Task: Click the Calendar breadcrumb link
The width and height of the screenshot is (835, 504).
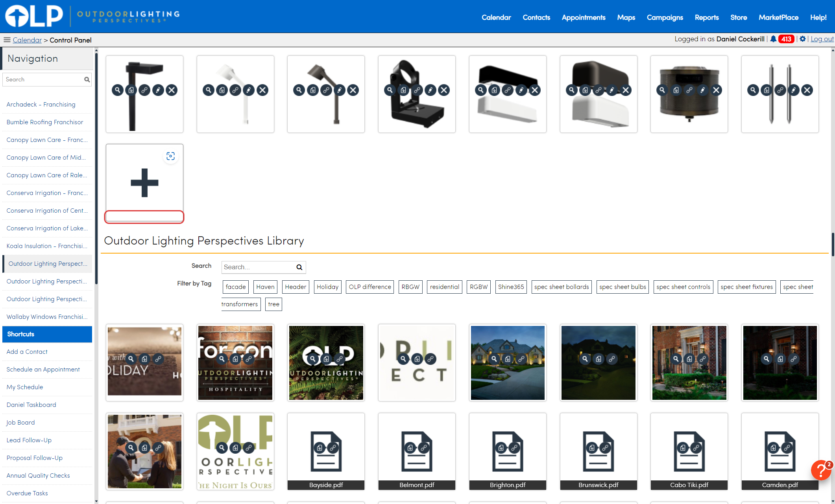Action: 27,40
